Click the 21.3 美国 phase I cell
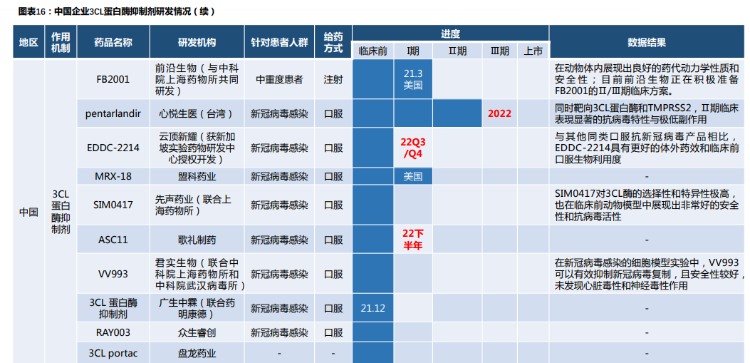The width and height of the screenshot is (750, 363). 413,79
